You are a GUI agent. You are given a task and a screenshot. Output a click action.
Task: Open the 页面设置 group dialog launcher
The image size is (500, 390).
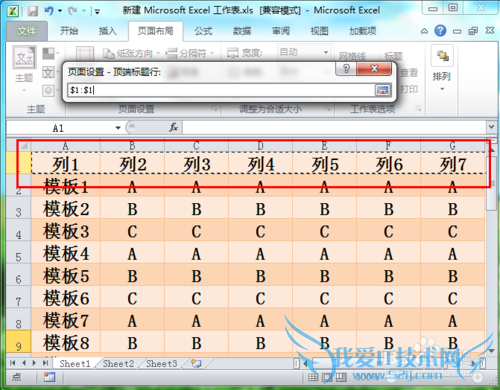[x=214, y=109]
